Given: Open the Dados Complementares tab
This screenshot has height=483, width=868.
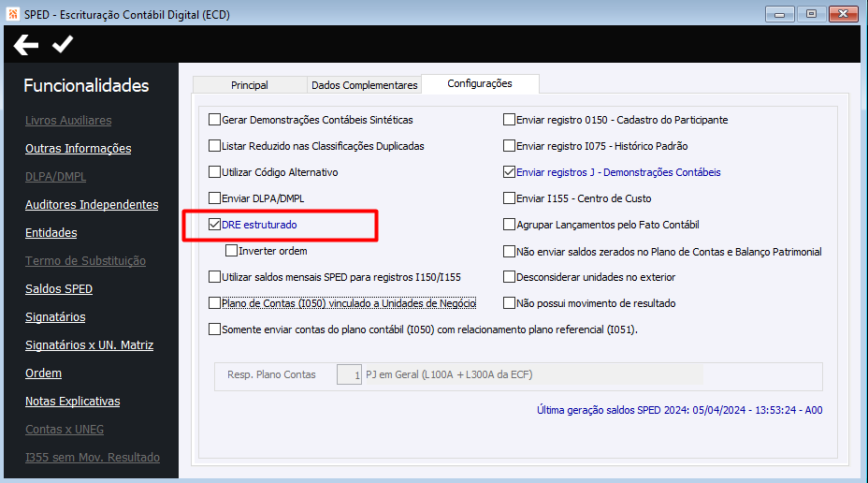Looking at the screenshot, I should 364,85.
